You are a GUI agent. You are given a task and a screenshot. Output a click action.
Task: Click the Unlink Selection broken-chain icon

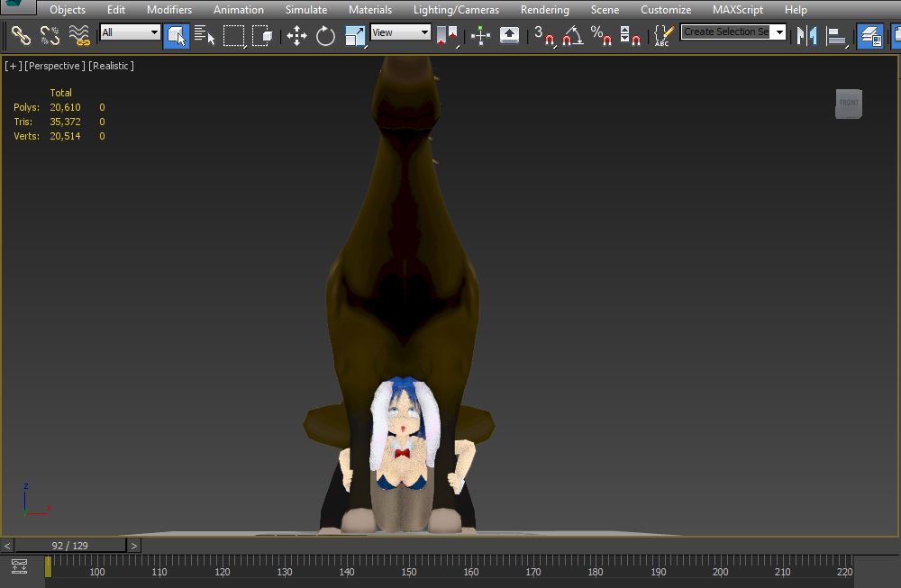click(50, 35)
